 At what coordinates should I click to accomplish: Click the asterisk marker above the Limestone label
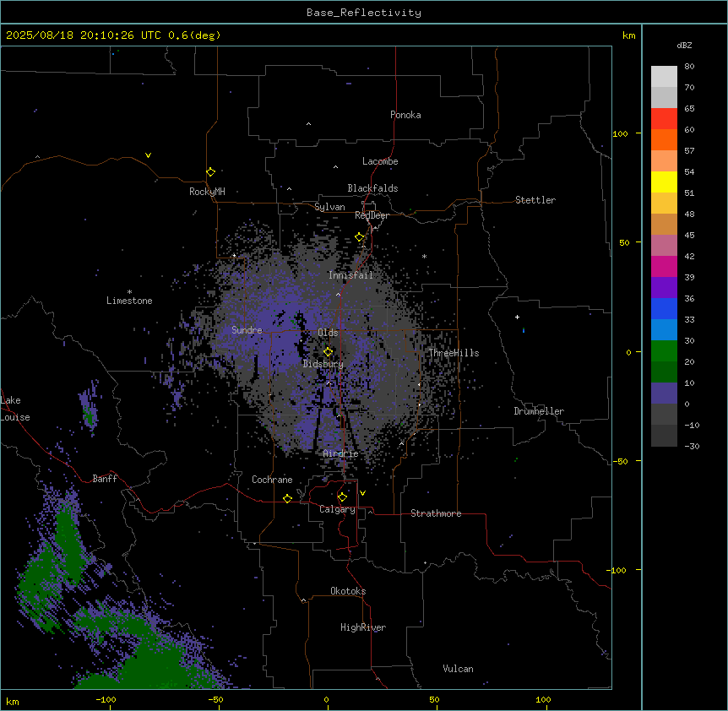129,292
